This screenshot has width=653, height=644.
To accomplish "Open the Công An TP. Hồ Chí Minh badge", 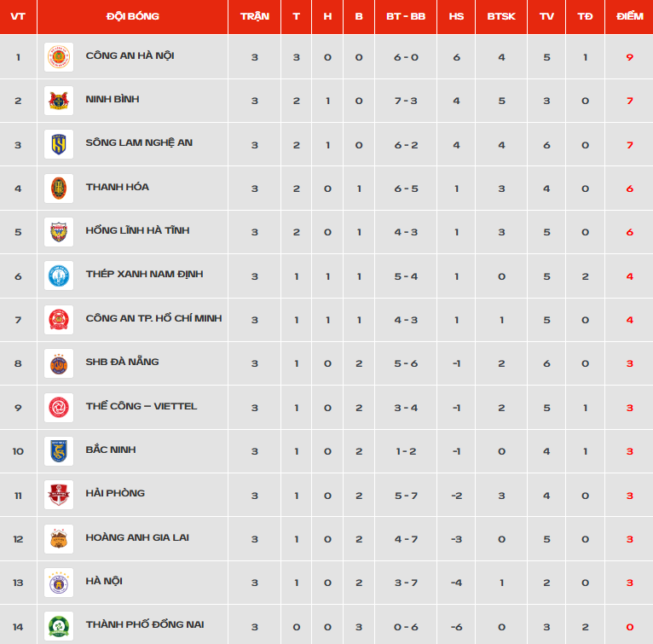I will coord(59,320).
